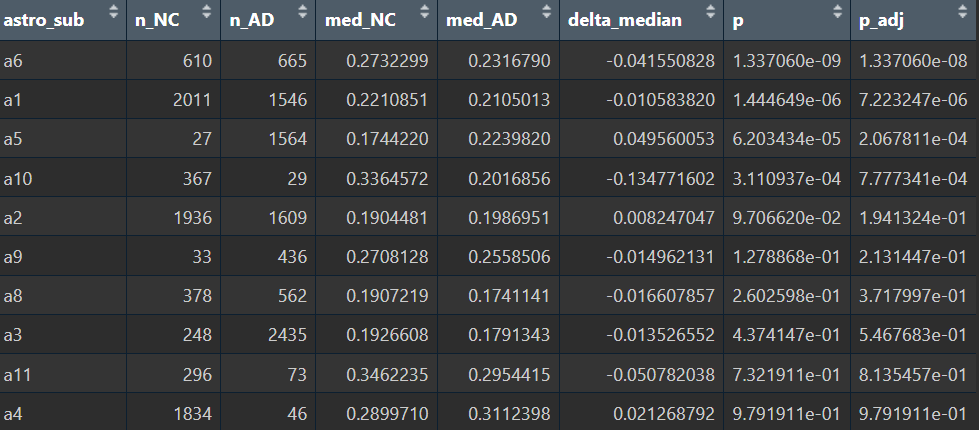This screenshot has width=979, height=430.
Task: Click the sort arrows in astro_sub header
Action: coord(112,14)
